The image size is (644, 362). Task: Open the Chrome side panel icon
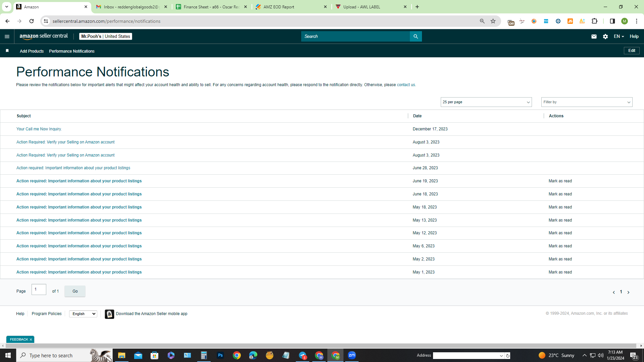pyautogui.click(x=612, y=21)
